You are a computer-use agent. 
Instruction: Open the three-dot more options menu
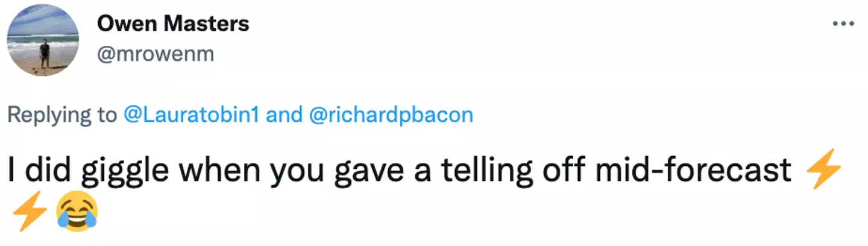pos(843,23)
